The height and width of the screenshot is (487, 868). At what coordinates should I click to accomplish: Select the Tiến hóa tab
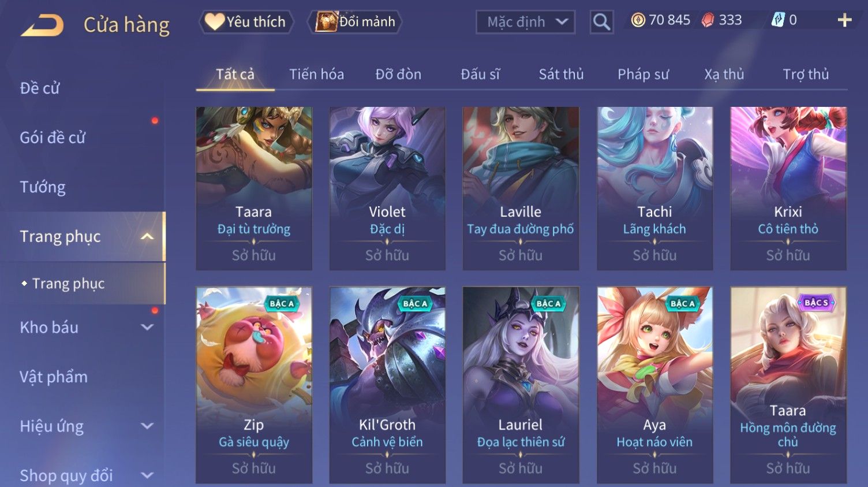[316, 74]
